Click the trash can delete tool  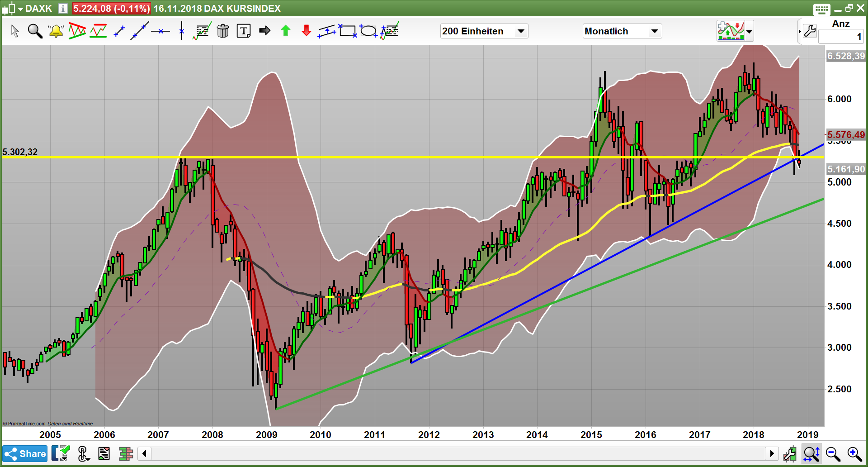click(223, 31)
